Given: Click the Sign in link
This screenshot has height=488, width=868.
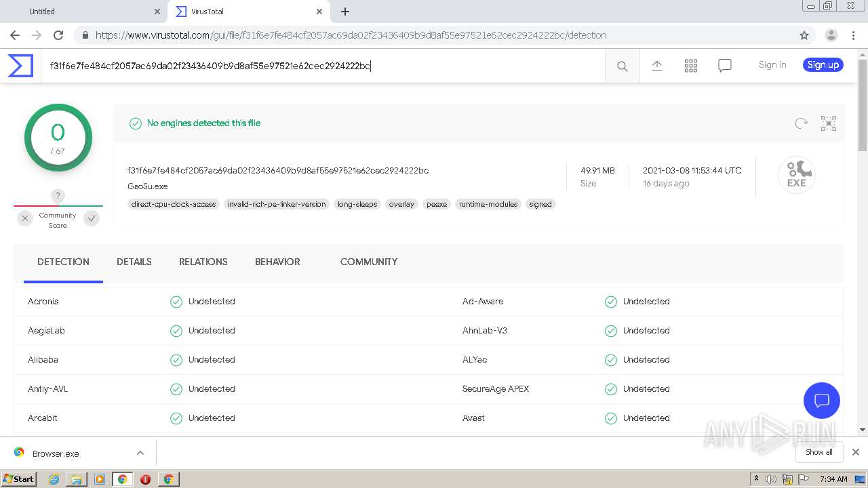Looking at the screenshot, I should (x=772, y=65).
